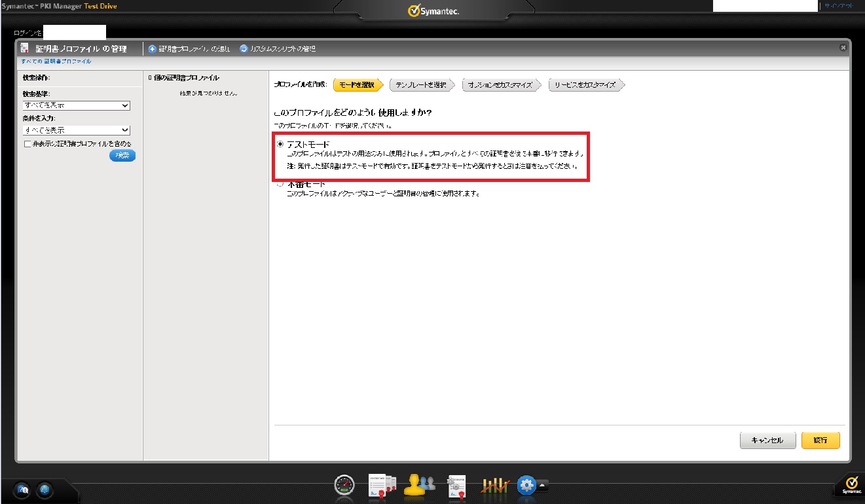The image size is (865, 504).
Task: Open the yellow users icon in dock
Action: [x=419, y=484]
